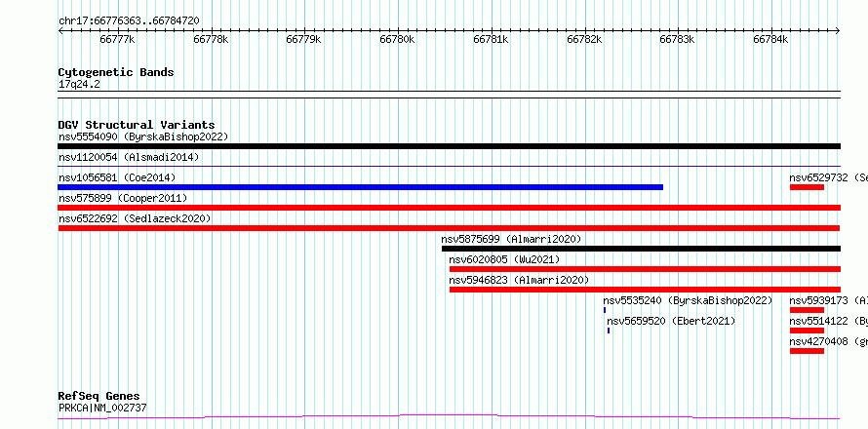Select the magenta PRKCA gene track line
The image size is (868, 429).
click(x=449, y=417)
